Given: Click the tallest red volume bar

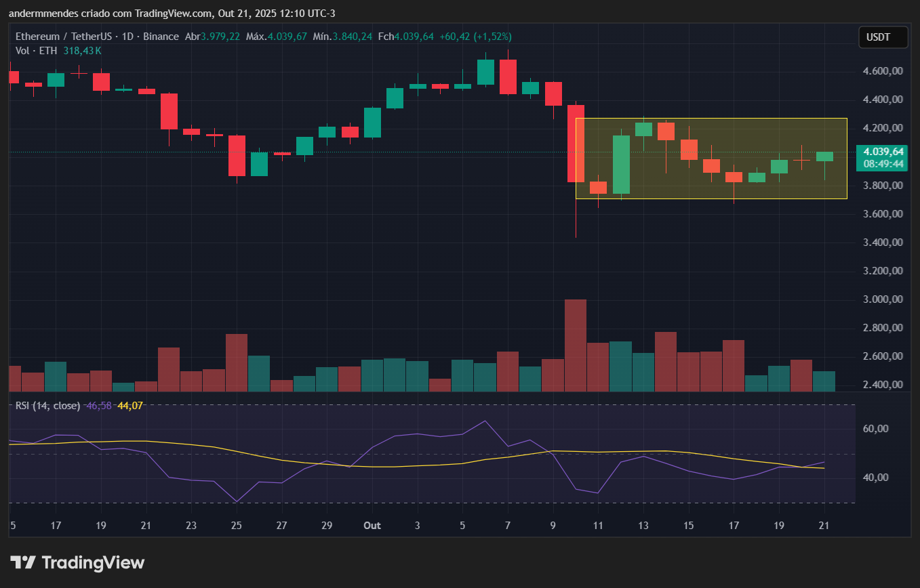Looking at the screenshot, I should pyautogui.click(x=576, y=345).
